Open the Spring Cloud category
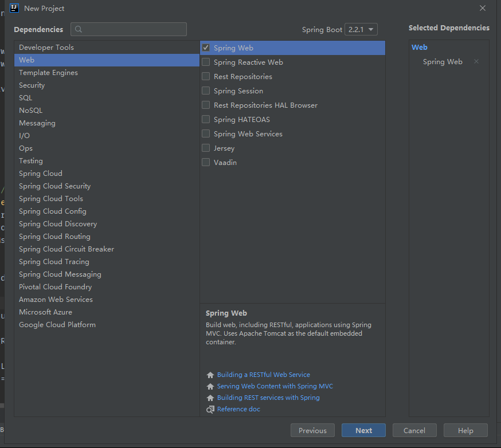501x448 pixels. [107, 174]
